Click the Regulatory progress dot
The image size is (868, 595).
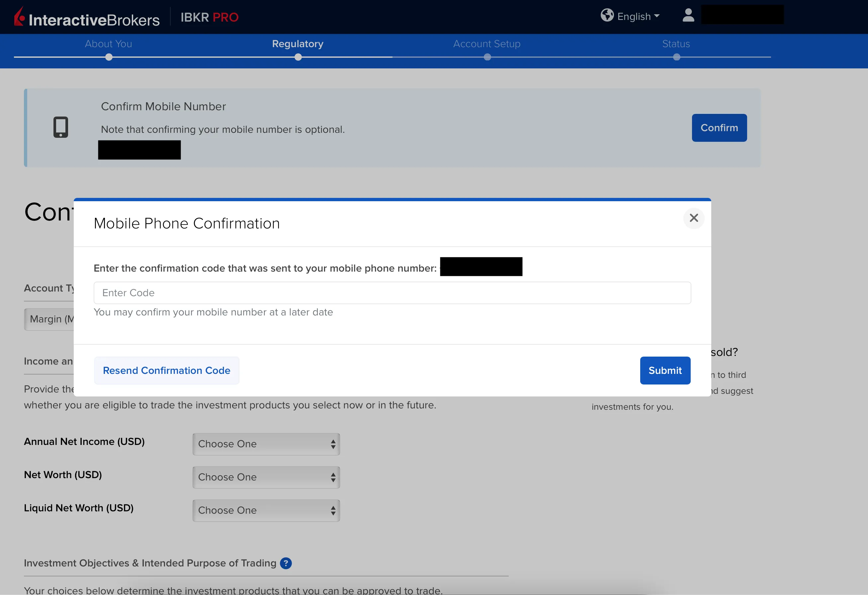298,57
